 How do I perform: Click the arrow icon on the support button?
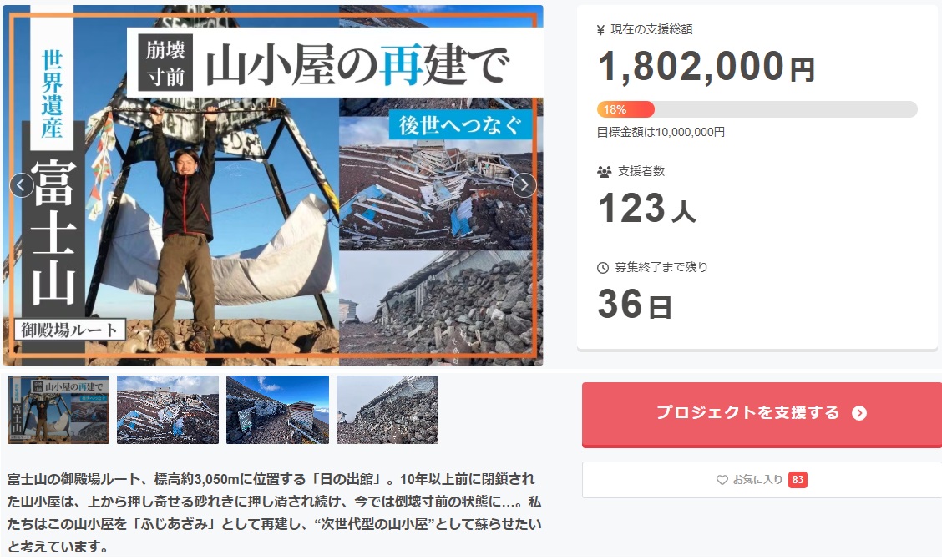pos(859,413)
